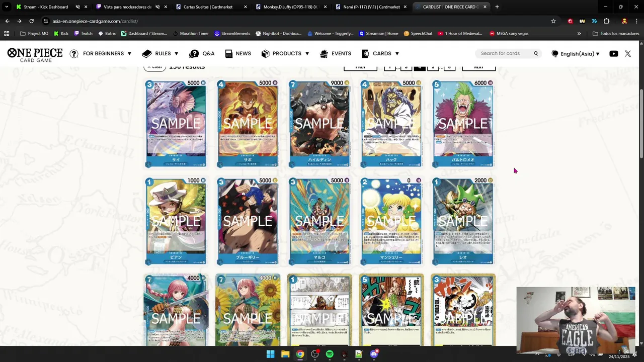Open the cost-1 1000-power hat card
This screenshot has height=362, width=644.
click(176, 221)
